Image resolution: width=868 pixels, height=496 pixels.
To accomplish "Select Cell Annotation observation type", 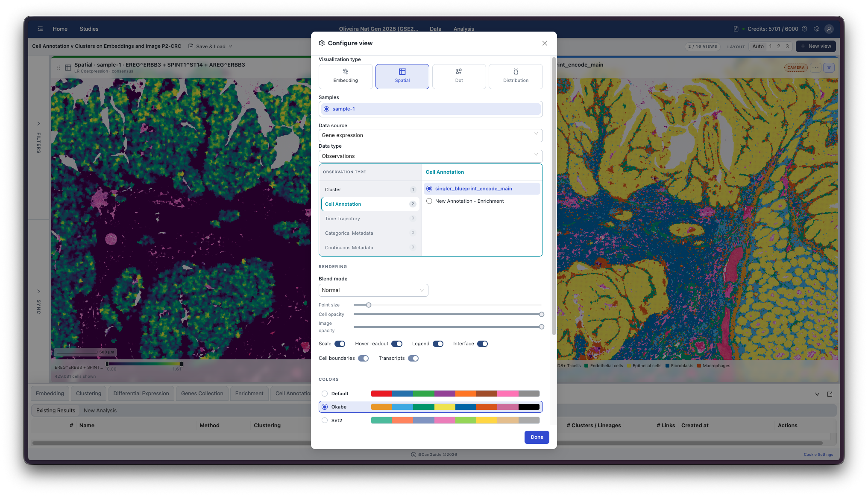I will [x=370, y=204].
